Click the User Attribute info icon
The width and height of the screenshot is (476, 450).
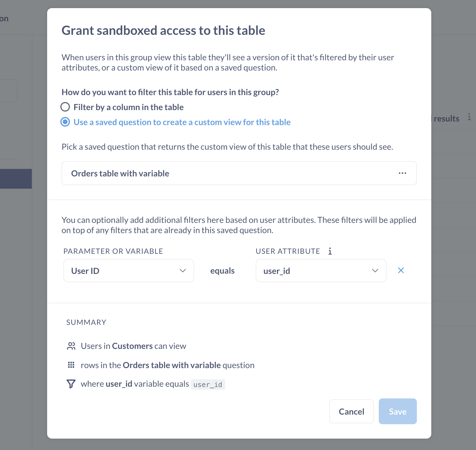tap(330, 251)
